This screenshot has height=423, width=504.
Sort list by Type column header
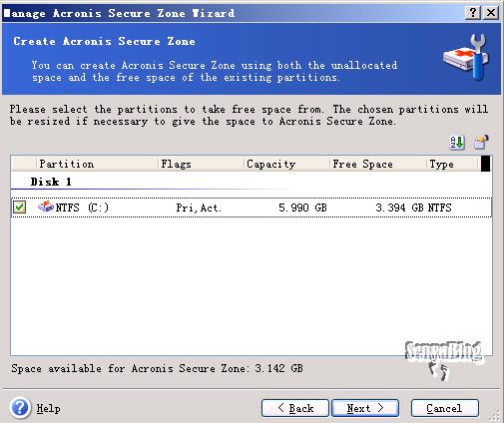(452, 164)
